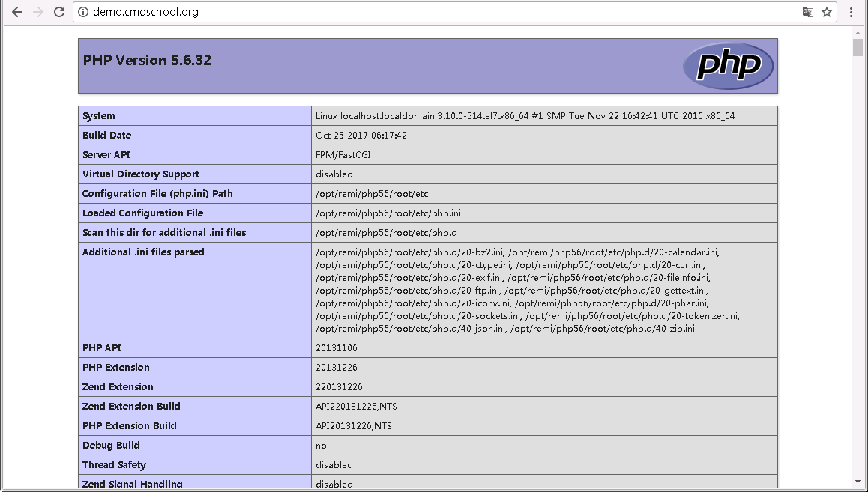Click the Loaded Configuration File label
This screenshot has width=868, height=492.
coord(142,213)
